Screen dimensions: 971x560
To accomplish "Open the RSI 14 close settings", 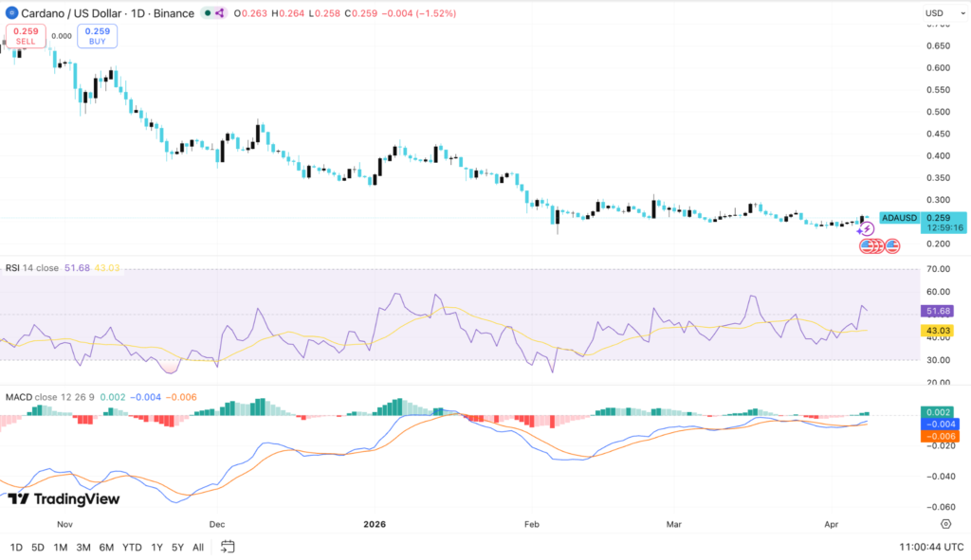I will point(33,268).
